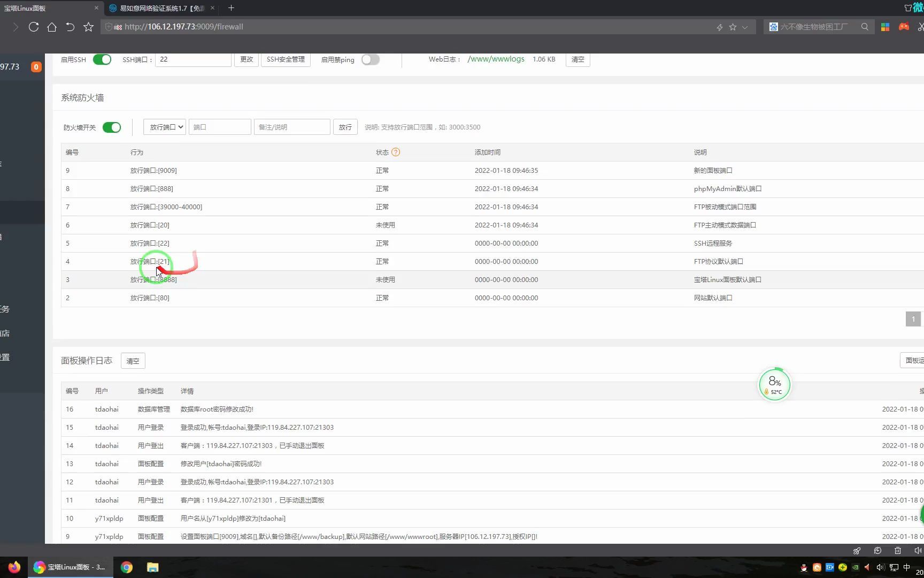Image resolution: width=924 pixels, height=578 pixels.
Task: Click the Baidu paw search engine icon
Action: point(773,27)
